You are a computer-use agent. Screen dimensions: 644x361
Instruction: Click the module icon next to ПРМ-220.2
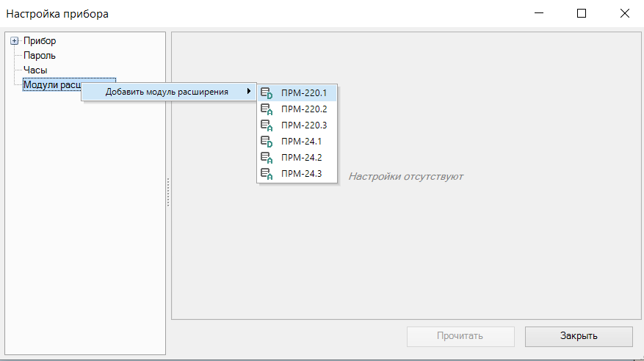(267, 109)
